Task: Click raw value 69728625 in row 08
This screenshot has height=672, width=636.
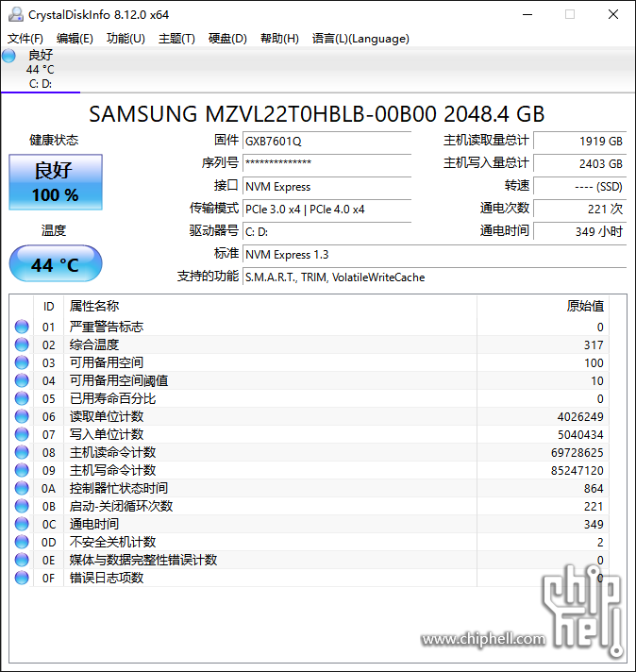Action: coord(577,453)
